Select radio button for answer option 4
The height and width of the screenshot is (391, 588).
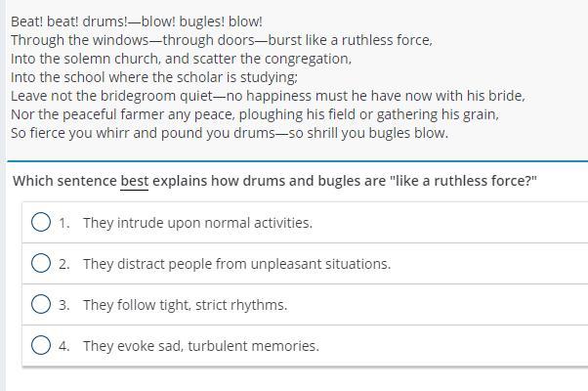(41, 345)
